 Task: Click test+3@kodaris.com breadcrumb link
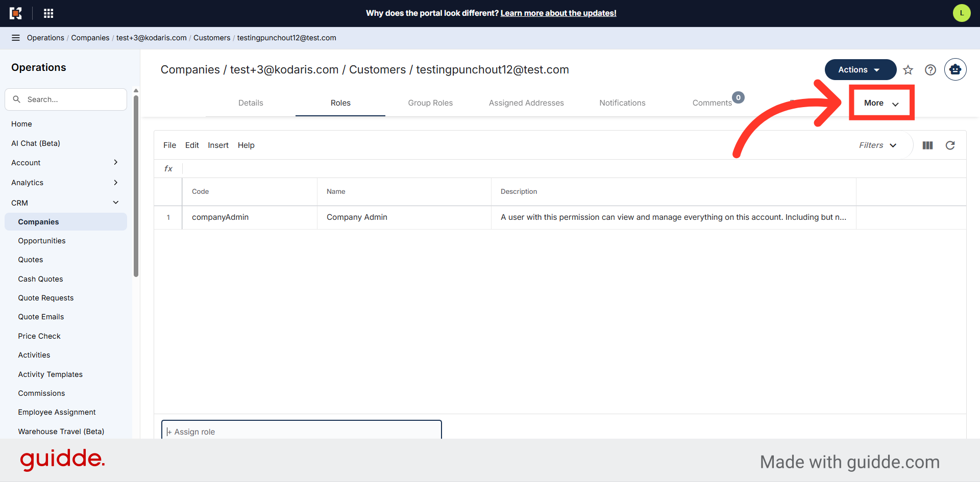click(152, 38)
